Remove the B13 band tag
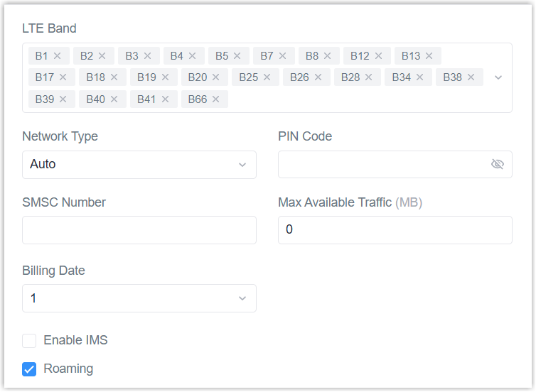536x392 pixels. [x=429, y=55]
